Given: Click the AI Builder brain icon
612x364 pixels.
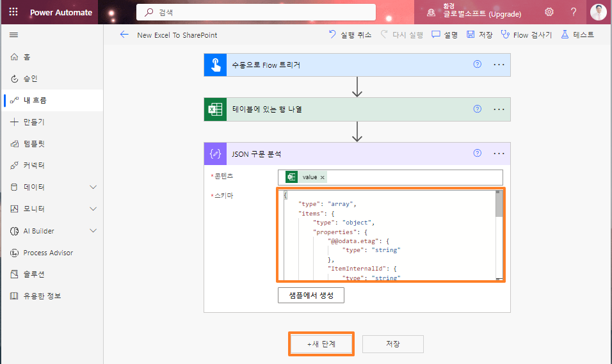Looking at the screenshot, I should [14, 231].
